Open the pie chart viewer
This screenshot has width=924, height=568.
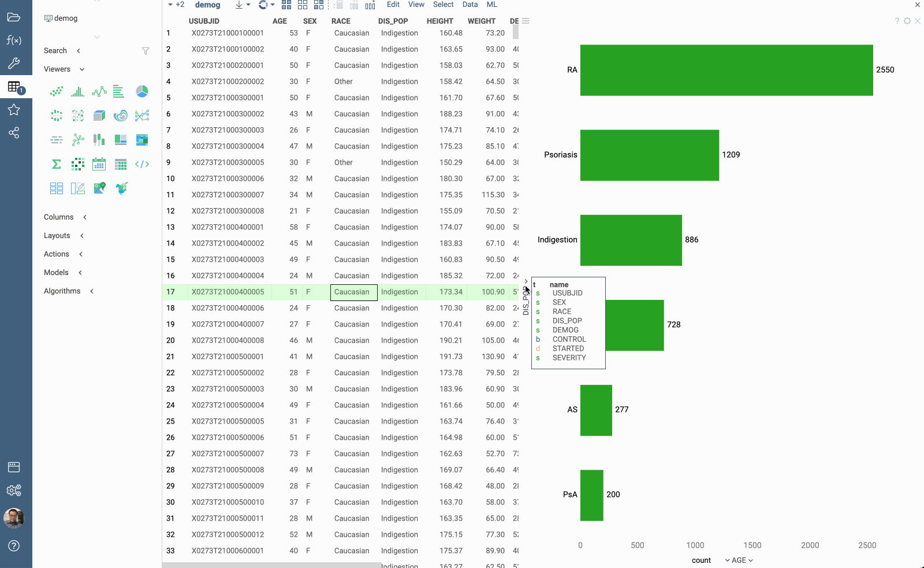(142, 91)
